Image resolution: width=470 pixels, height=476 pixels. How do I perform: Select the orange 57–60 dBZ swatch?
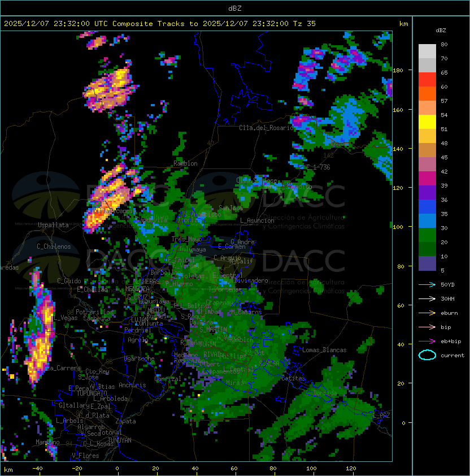(427, 94)
